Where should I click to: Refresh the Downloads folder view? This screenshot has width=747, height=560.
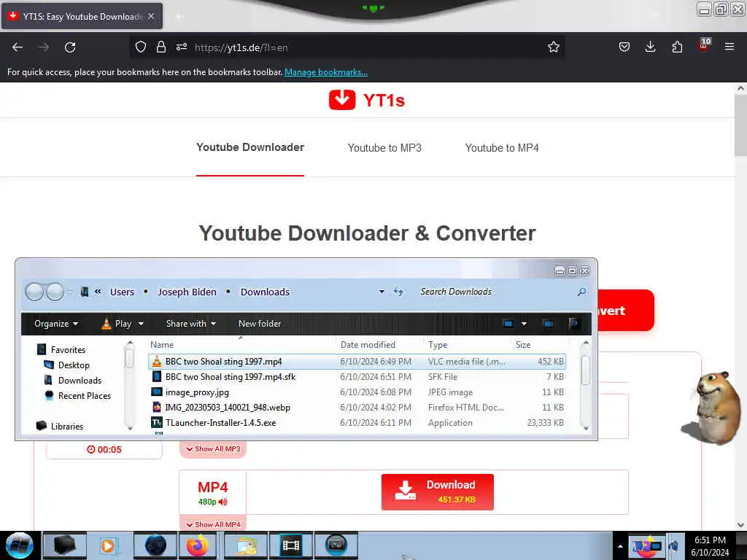[398, 292]
